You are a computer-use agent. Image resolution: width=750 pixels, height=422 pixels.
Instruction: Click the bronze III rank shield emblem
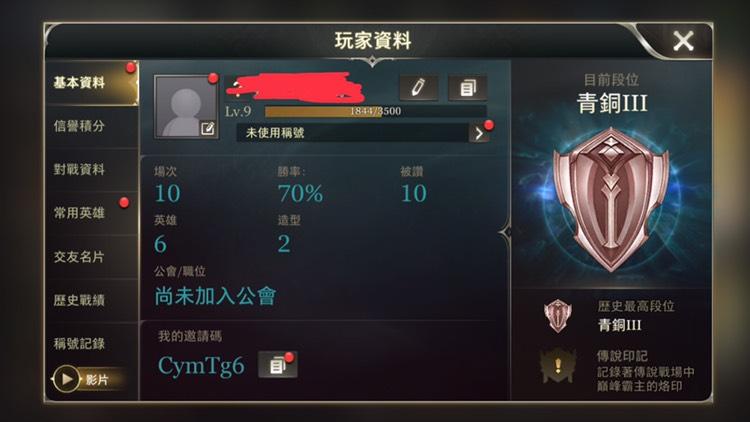pyautogui.click(x=611, y=200)
